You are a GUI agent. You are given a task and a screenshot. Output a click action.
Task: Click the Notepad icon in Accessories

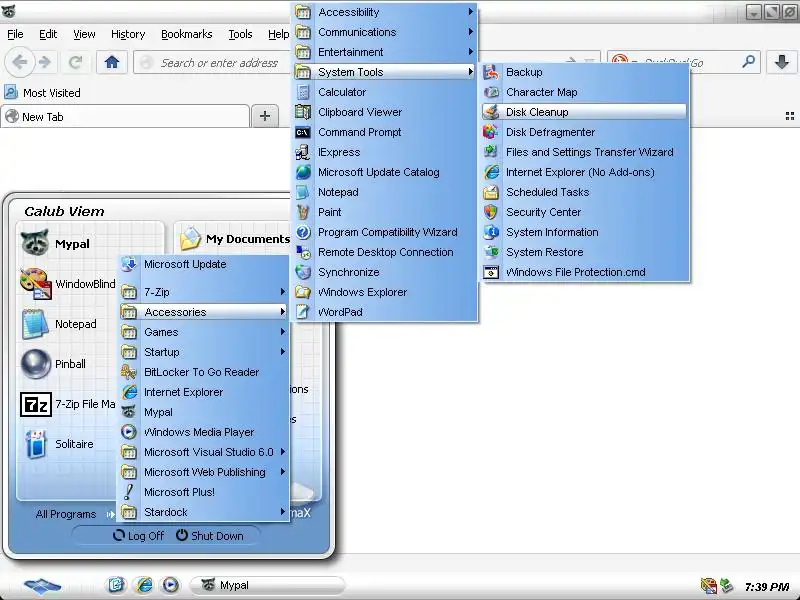303,192
